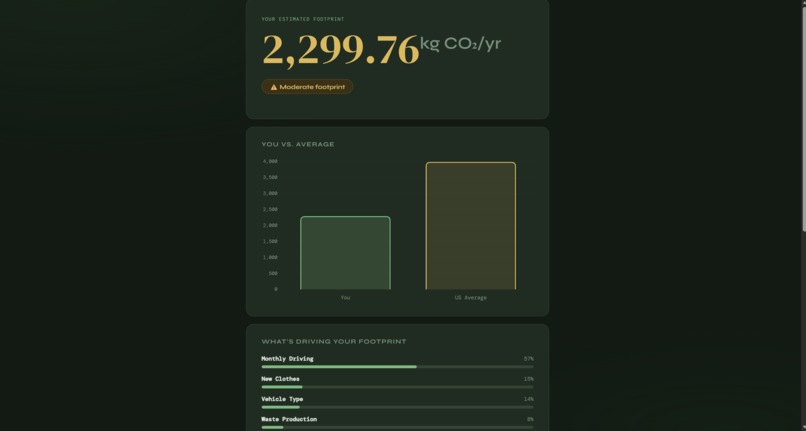Click the YOU VS. AVERAGE heading
Viewport: 806px width, 431px height.
click(x=298, y=144)
